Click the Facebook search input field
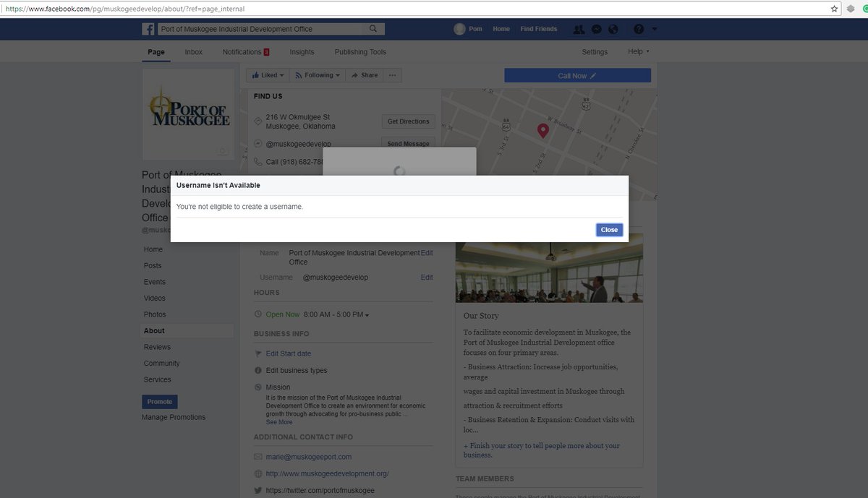 260,29
